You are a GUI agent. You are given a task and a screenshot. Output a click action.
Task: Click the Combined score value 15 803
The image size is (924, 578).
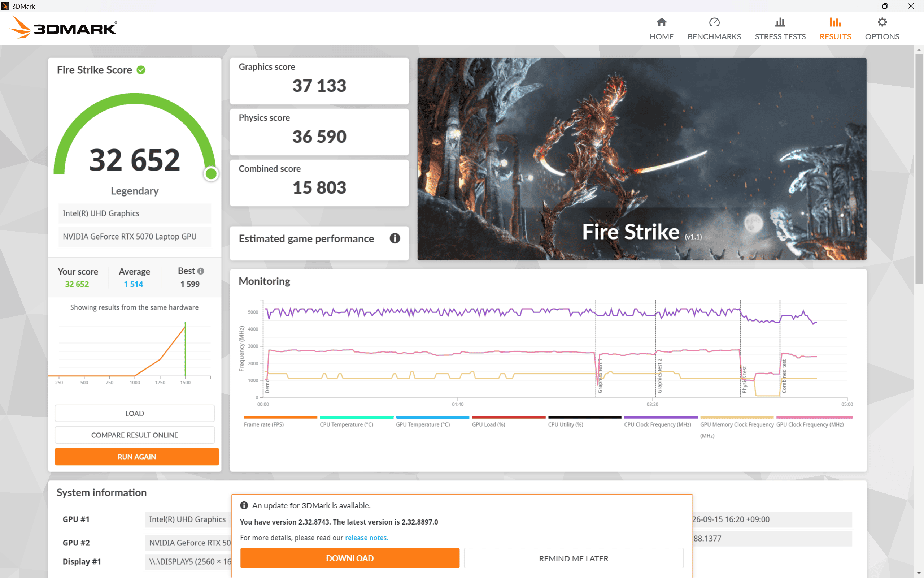click(319, 187)
